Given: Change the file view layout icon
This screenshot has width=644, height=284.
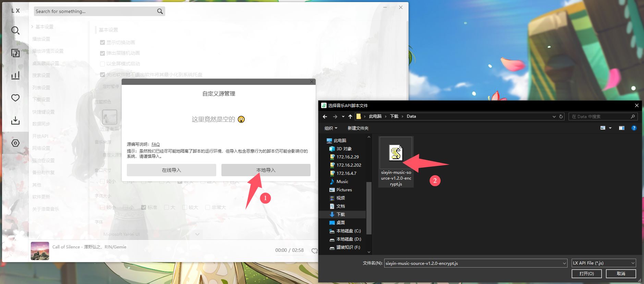Looking at the screenshot, I should (x=603, y=128).
